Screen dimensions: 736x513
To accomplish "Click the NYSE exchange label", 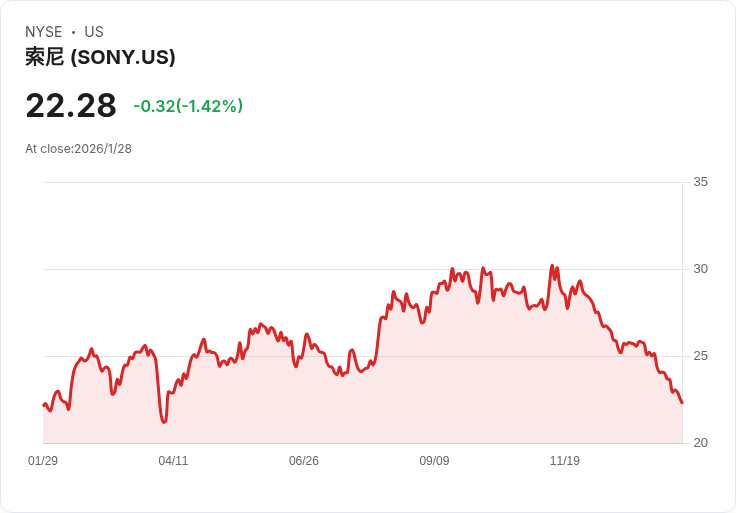I will (x=43, y=32).
